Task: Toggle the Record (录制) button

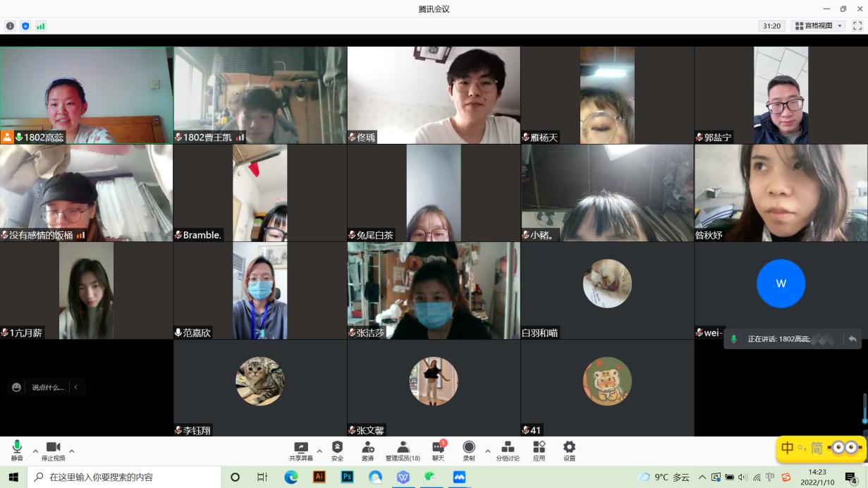Action: [469, 448]
